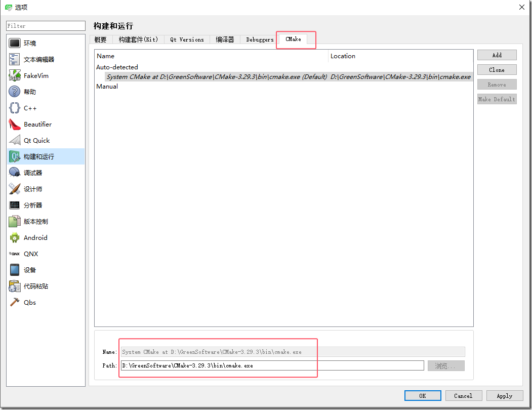Click the Cancel button
Image resolution: width=532 pixels, height=410 pixels.
coord(463,396)
